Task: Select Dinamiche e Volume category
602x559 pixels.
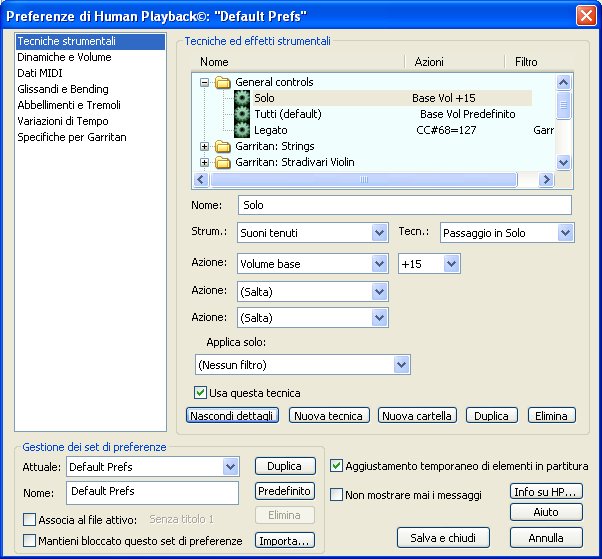Action: 91,57
